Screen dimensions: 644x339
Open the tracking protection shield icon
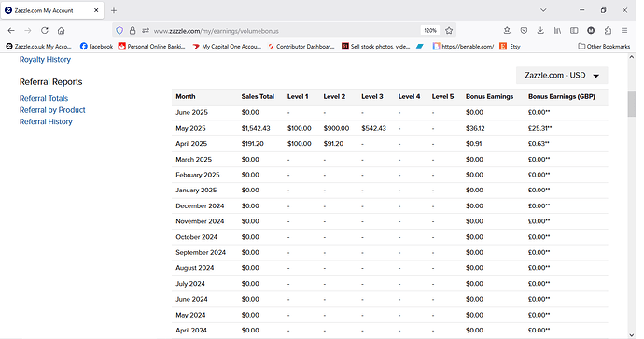119,31
